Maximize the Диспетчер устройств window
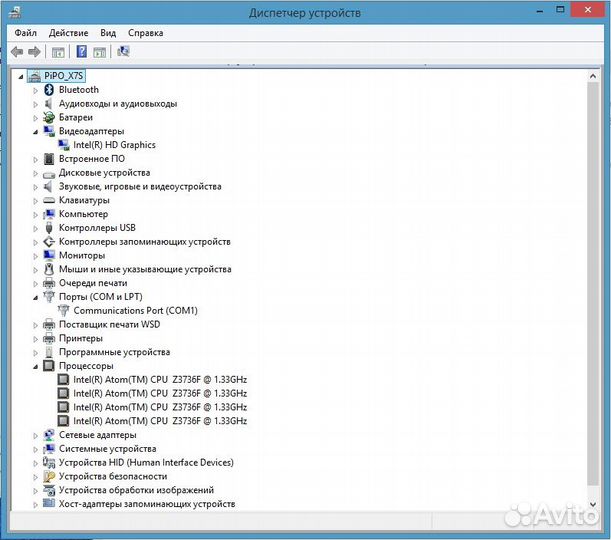The image size is (611, 540). point(560,9)
